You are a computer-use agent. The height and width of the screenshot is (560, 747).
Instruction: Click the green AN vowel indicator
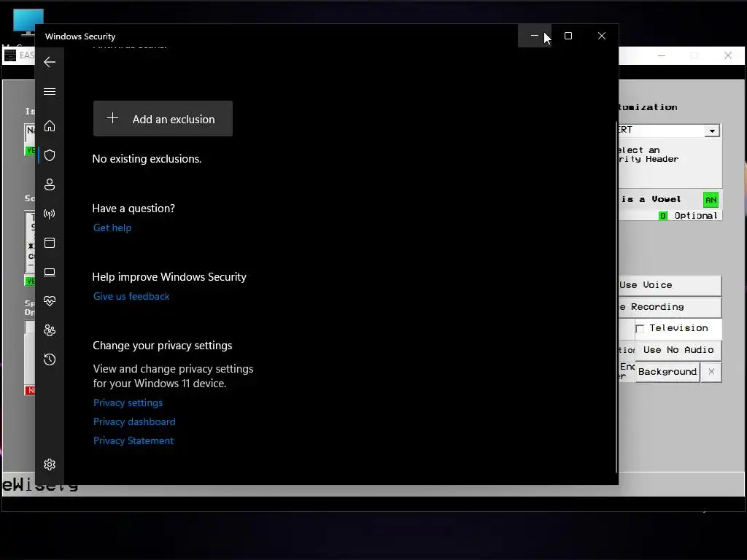pyautogui.click(x=711, y=200)
